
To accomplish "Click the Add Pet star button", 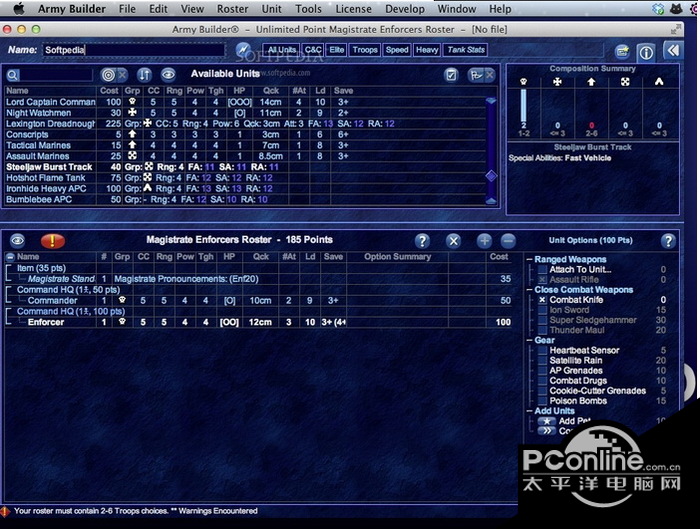I will tap(546, 421).
